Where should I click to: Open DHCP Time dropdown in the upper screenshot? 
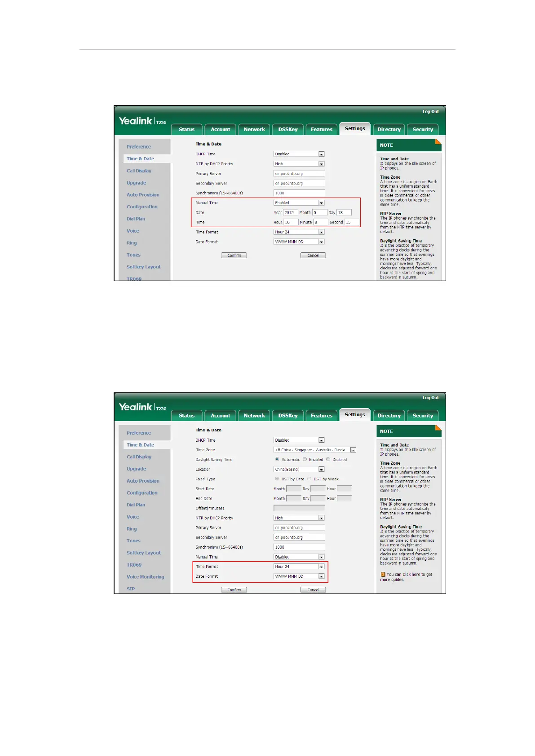coord(299,154)
